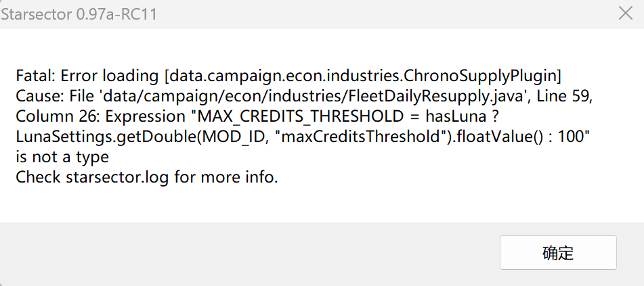The image size is (644, 286).
Task: Click the 确定 confirmation button
Action: pos(558,253)
